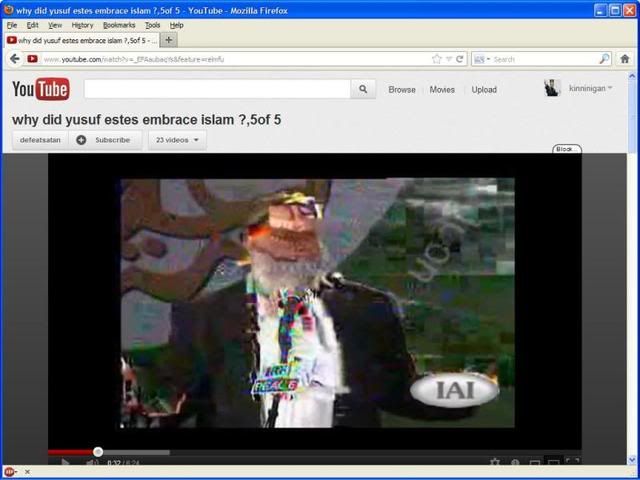Click the page scrollbar down arrow
The height and width of the screenshot is (480, 640).
point(632,460)
